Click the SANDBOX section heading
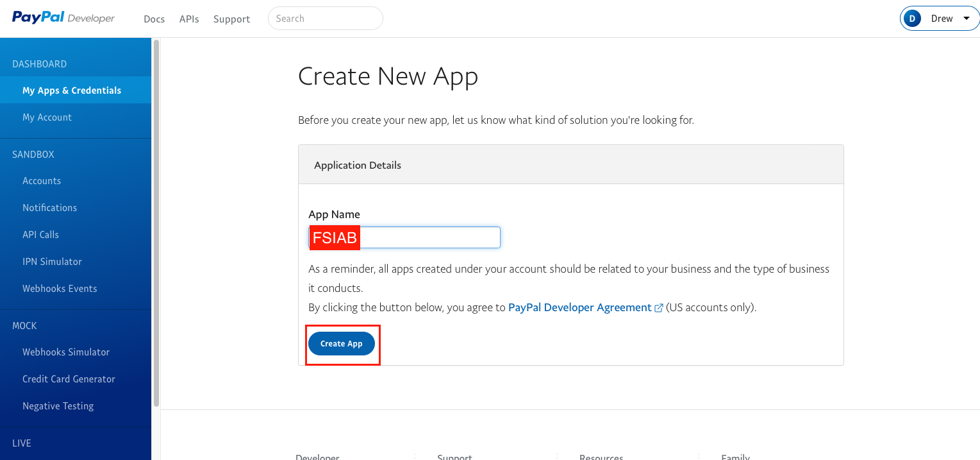The image size is (980, 460). pyautogui.click(x=33, y=155)
